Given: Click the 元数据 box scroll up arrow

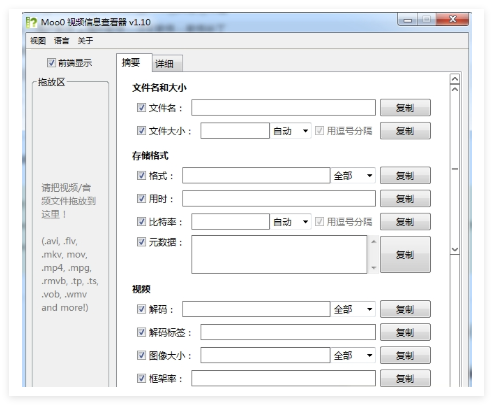Looking at the screenshot, I should [373, 241].
